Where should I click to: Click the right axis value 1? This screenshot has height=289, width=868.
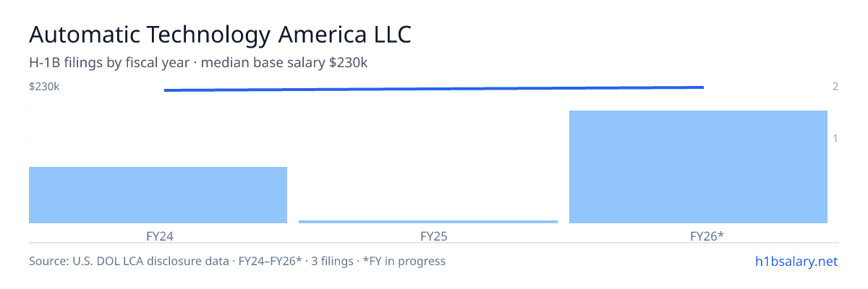[x=835, y=138]
